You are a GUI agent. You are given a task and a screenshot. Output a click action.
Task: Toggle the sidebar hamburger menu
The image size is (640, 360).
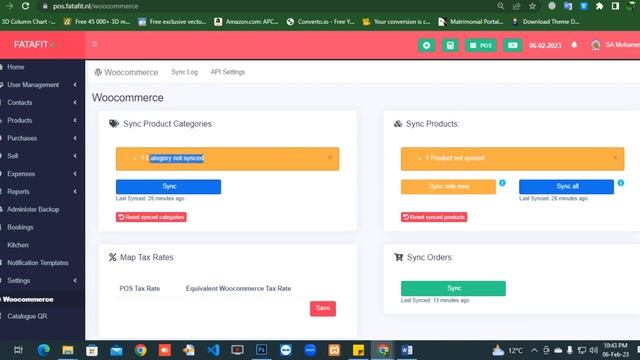tap(94, 44)
